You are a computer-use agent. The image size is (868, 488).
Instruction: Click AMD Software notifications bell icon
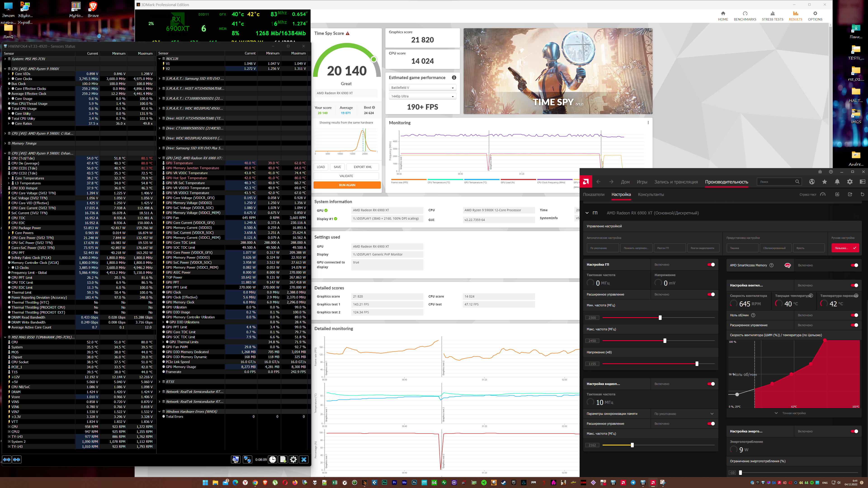pyautogui.click(x=837, y=182)
